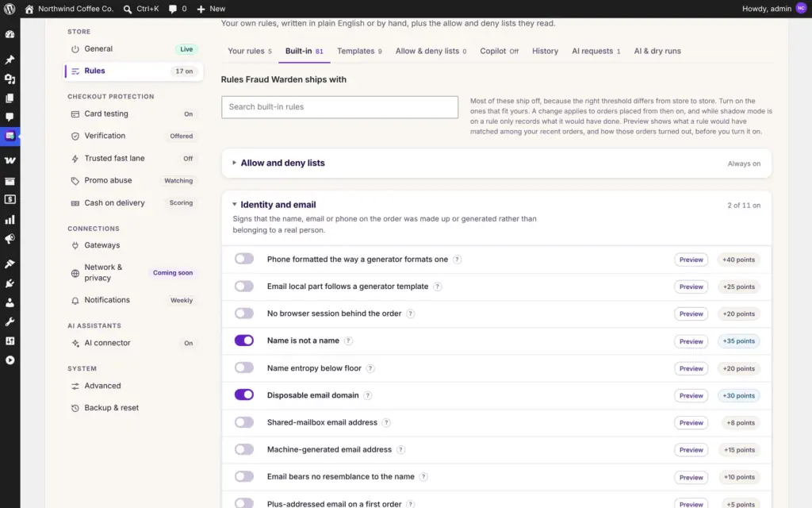Open Payments dollar icon in admin sidebar

click(10, 199)
